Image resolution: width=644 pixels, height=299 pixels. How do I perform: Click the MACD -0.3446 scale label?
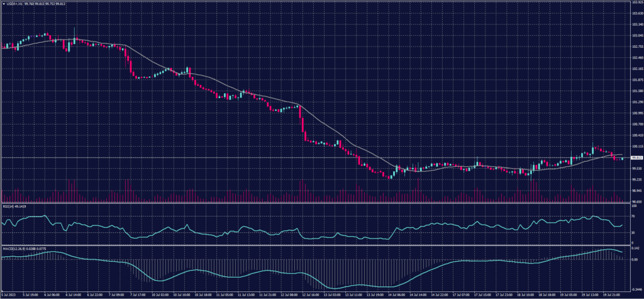point(635,288)
